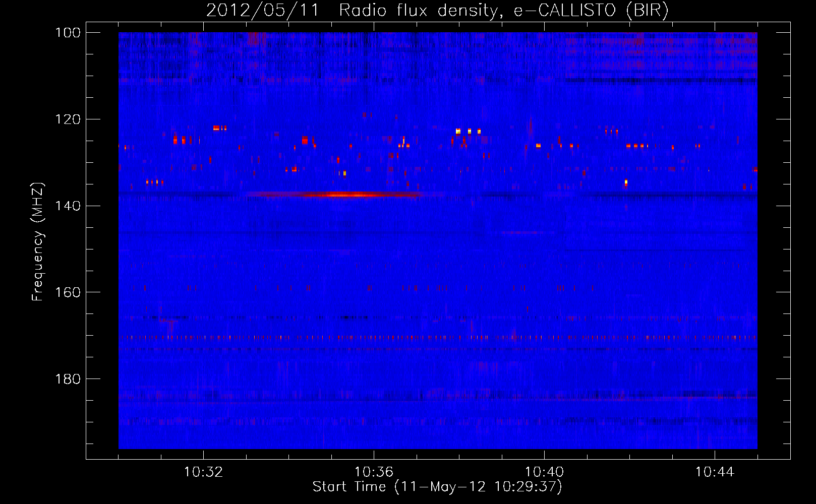This screenshot has height=504, width=816.
Task: Click the "Frequency (MHZ)" axis label
Action: click(x=38, y=242)
